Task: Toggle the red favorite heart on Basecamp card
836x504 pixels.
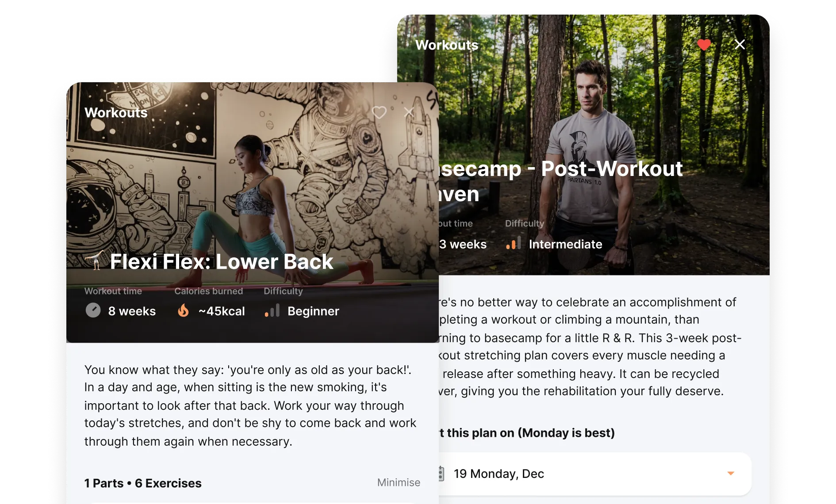Action: pos(704,45)
